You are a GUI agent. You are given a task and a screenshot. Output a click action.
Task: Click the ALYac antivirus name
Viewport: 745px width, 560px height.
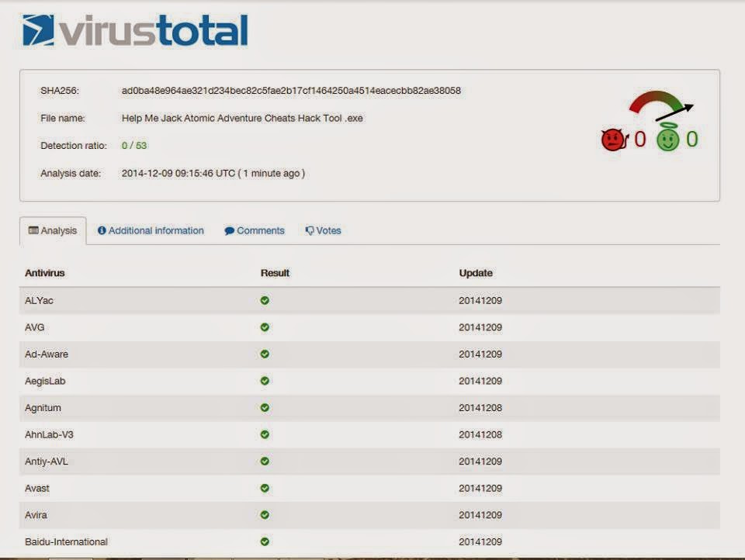(x=39, y=301)
